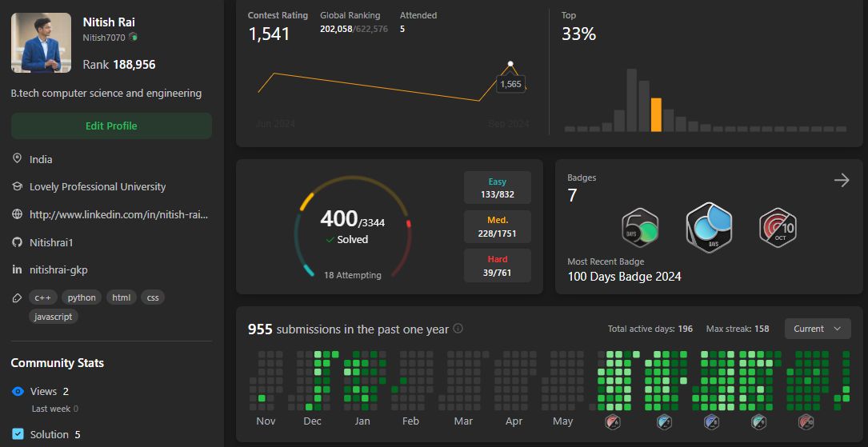Click the Most Recent Badge label
The height and width of the screenshot is (447, 868).
606,261
